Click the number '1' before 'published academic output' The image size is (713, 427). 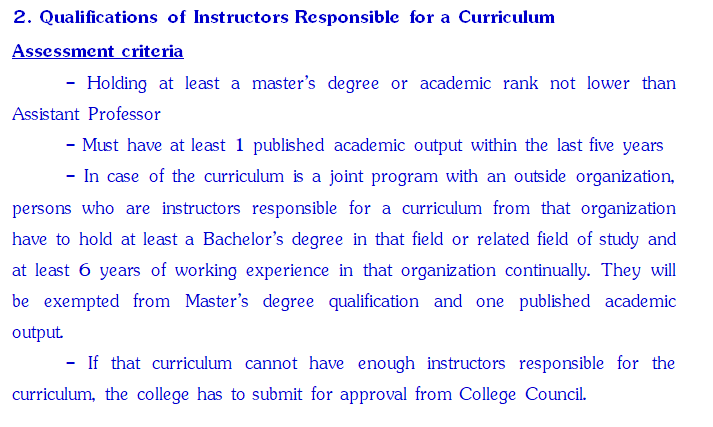tap(240, 146)
